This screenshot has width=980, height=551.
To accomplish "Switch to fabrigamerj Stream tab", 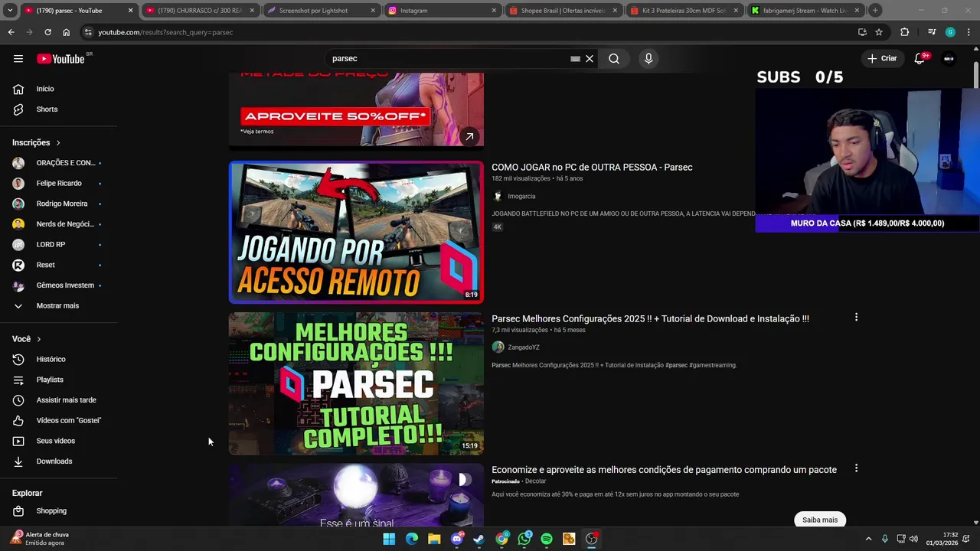I will tap(804, 11).
